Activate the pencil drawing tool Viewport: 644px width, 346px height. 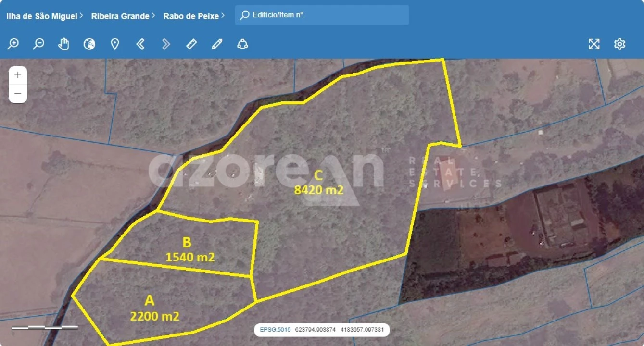tap(217, 44)
